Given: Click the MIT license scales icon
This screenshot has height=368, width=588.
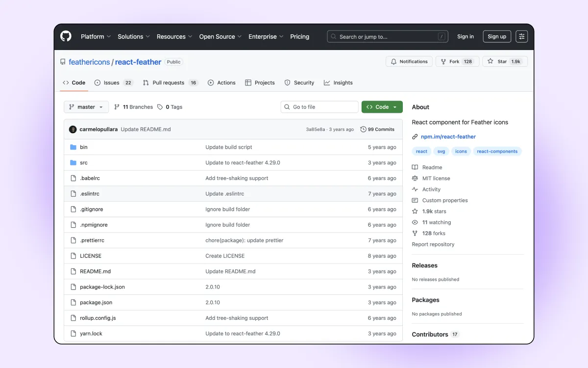Looking at the screenshot, I should pyautogui.click(x=415, y=178).
